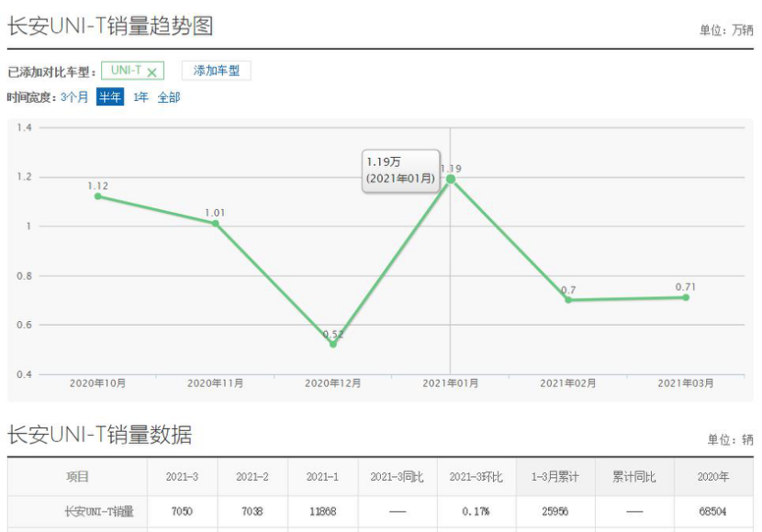Screen dimensions: 762x532
Task: Click the 2021年02月 data point (0.7)
Action: click(568, 300)
